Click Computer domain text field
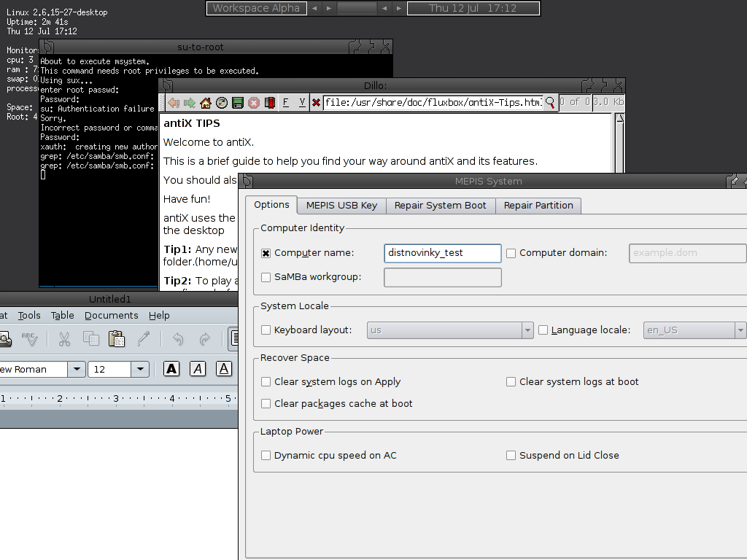747x560 pixels. [x=688, y=253]
